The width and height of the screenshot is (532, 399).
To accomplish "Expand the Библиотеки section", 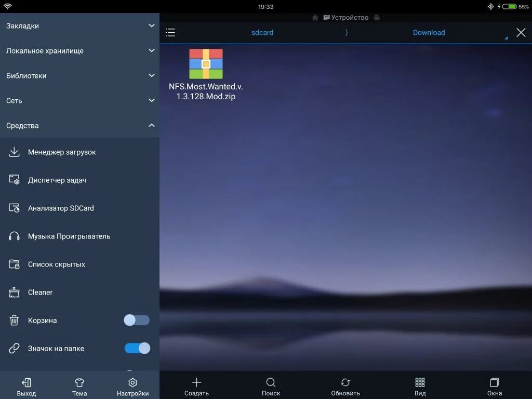I will pos(79,76).
